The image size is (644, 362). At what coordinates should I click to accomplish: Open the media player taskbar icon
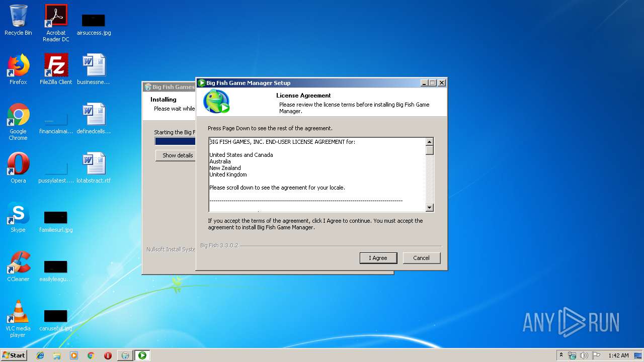coord(74,355)
